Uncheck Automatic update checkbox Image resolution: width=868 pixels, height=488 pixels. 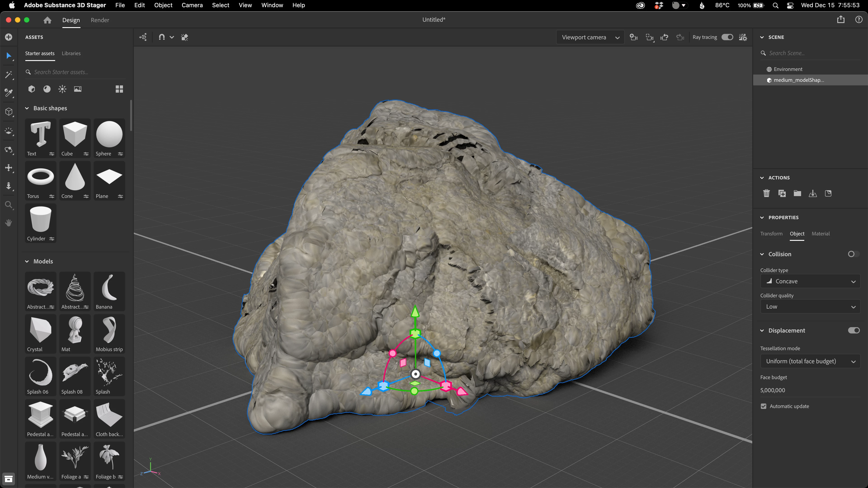click(764, 406)
